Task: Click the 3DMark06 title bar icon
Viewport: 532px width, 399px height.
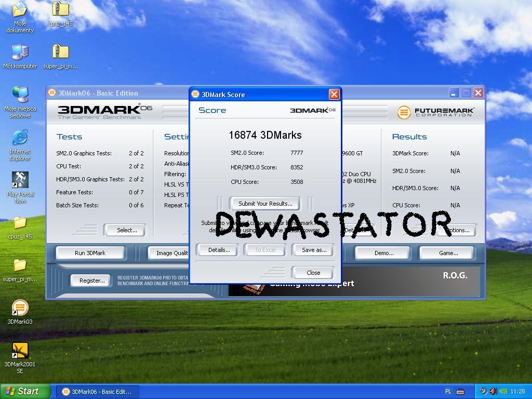Action: click(x=51, y=92)
